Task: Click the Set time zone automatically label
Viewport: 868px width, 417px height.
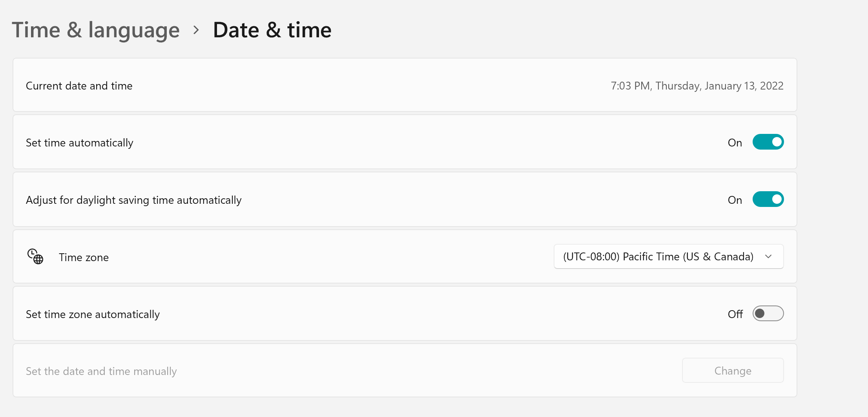Action: (x=93, y=314)
